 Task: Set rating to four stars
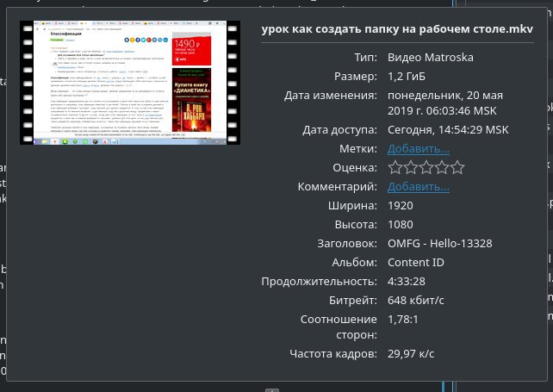[442, 168]
